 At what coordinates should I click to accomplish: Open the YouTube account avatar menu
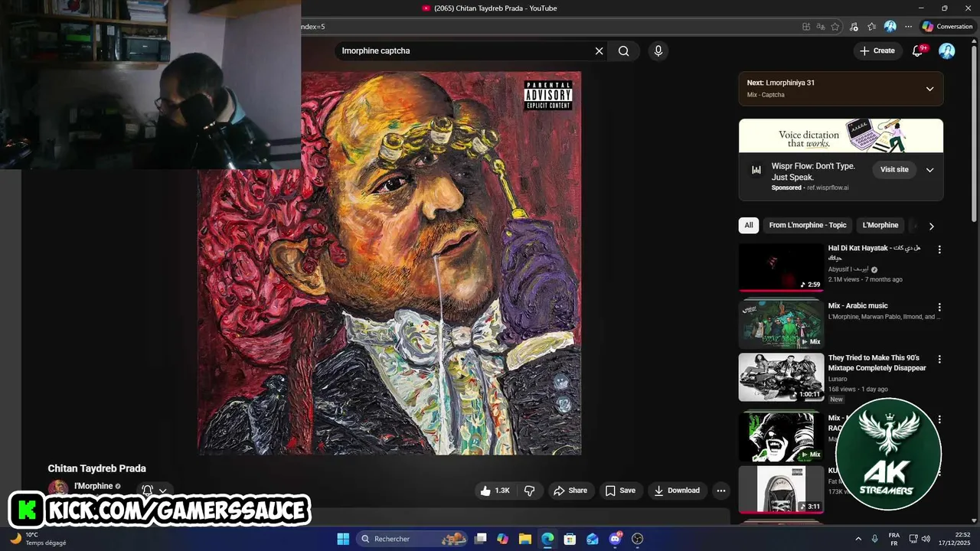click(947, 51)
